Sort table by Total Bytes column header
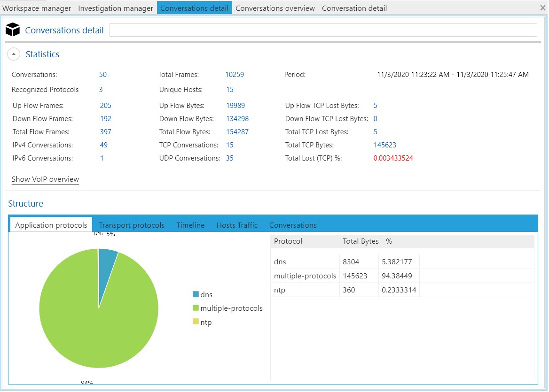Screen dimensions: 549x392 point(361,241)
